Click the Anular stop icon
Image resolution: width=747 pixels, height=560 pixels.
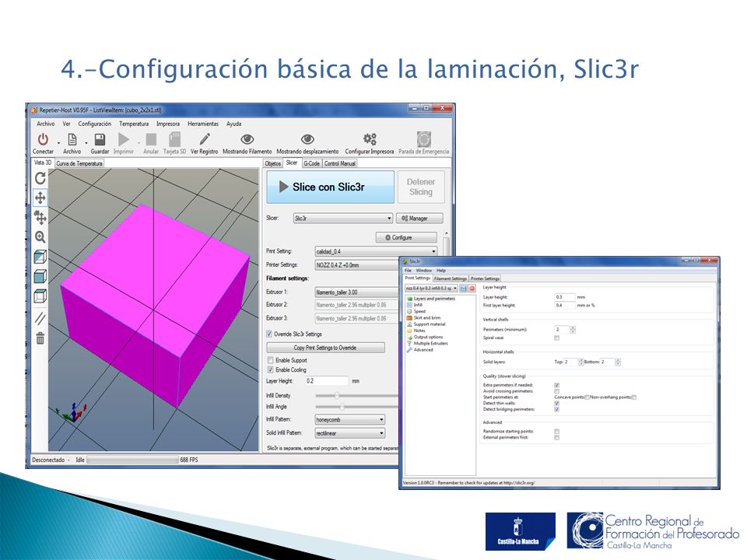(151, 139)
